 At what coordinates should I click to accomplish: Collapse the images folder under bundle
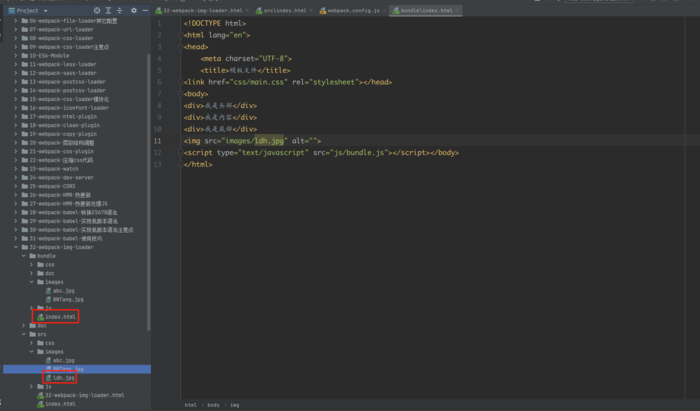[32, 282]
